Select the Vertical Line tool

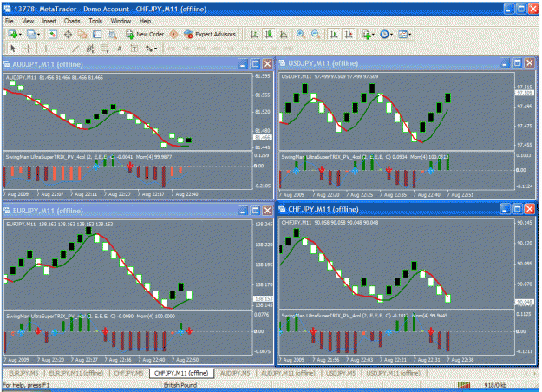click(46, 49)
